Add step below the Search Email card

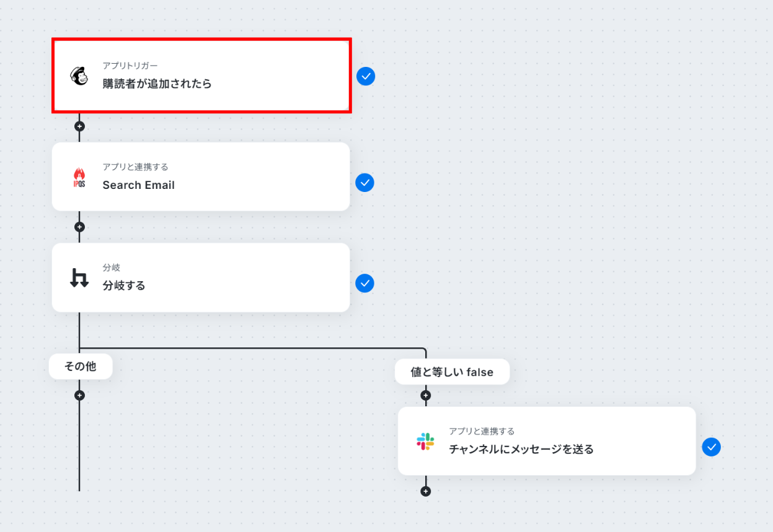(79, 227)
